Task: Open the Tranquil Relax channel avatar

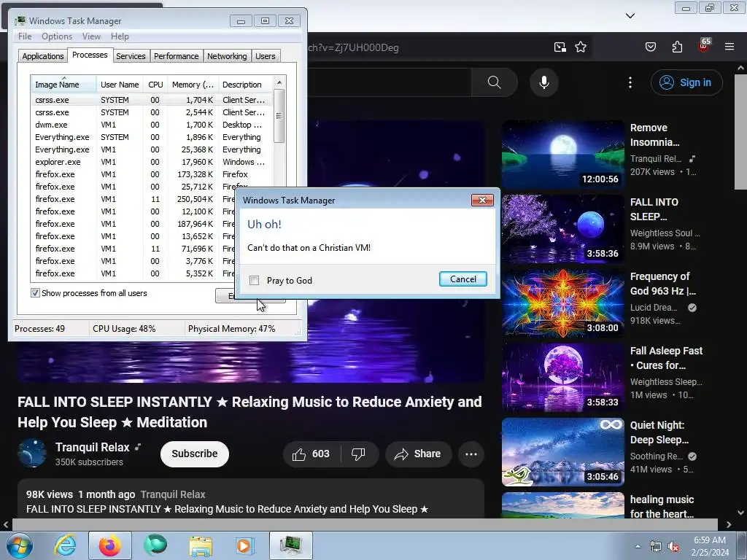Action: (x=32, y=453)
